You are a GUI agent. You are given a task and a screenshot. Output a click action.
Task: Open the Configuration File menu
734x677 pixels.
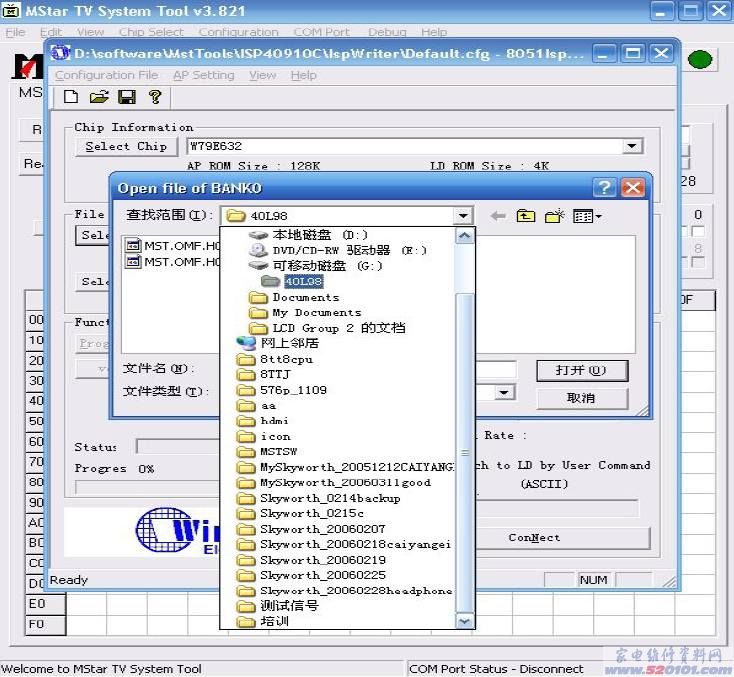[x=106, y=75]
